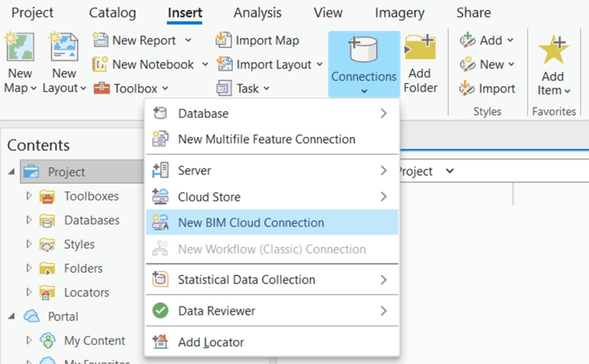Click the Server menu icon
Viewport: 589px width, 364px height.
[x=160, y=170]
